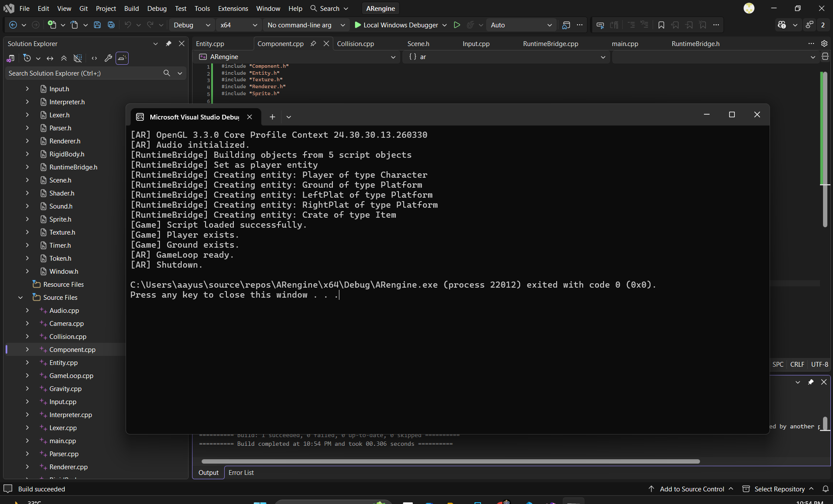Image resolution: width=833 pixels, height=504 pixels.
Task: Switch to the Collision.cpp tab
Action: 355,44
